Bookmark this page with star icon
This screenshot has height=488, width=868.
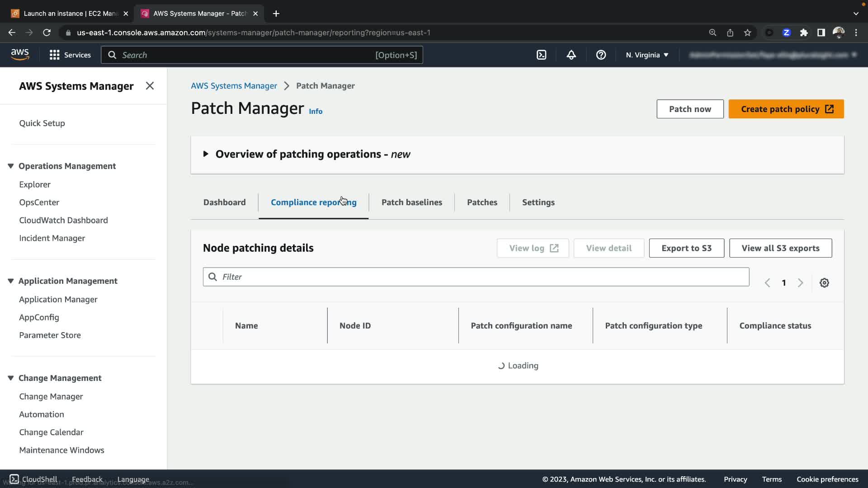point(747,33)
